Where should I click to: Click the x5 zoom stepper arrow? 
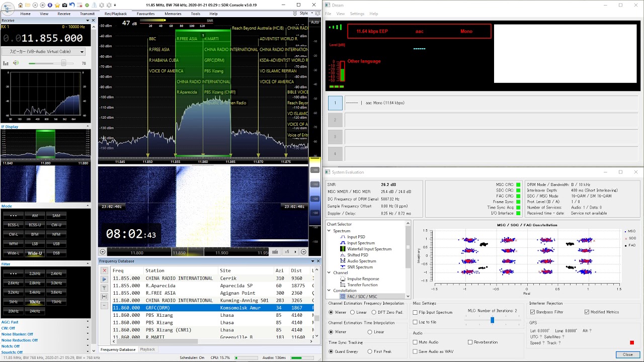pos(295,252)
